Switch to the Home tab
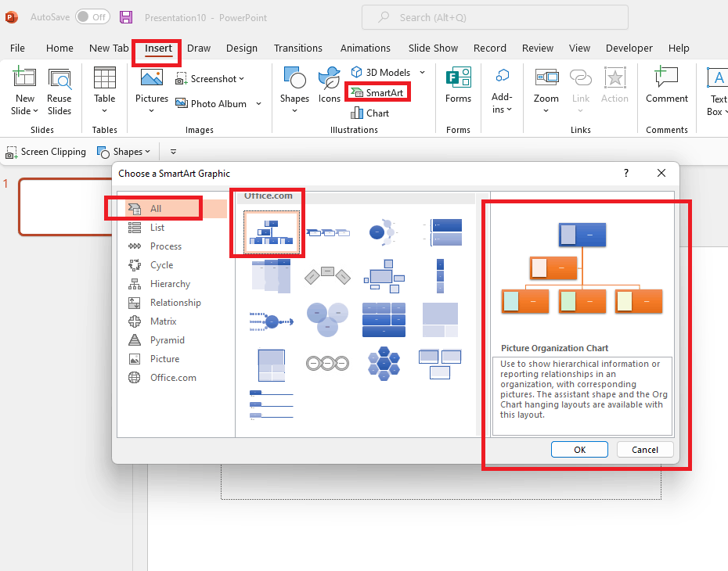 (59, 48)
